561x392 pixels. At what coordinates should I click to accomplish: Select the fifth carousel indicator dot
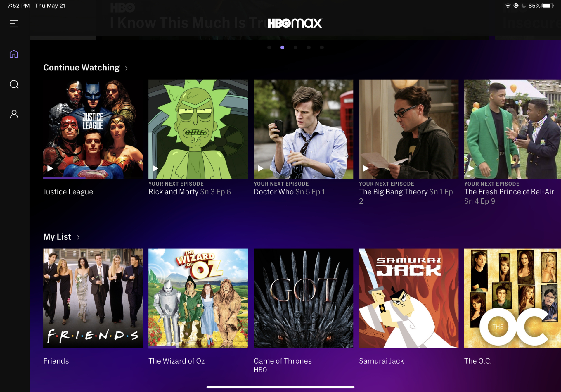[322, 47]
